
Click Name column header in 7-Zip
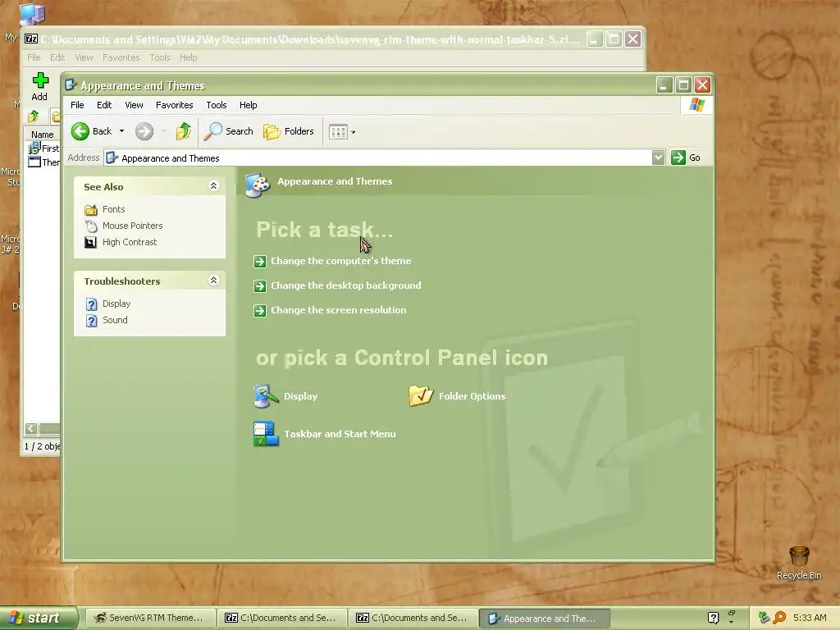point(43,135)
